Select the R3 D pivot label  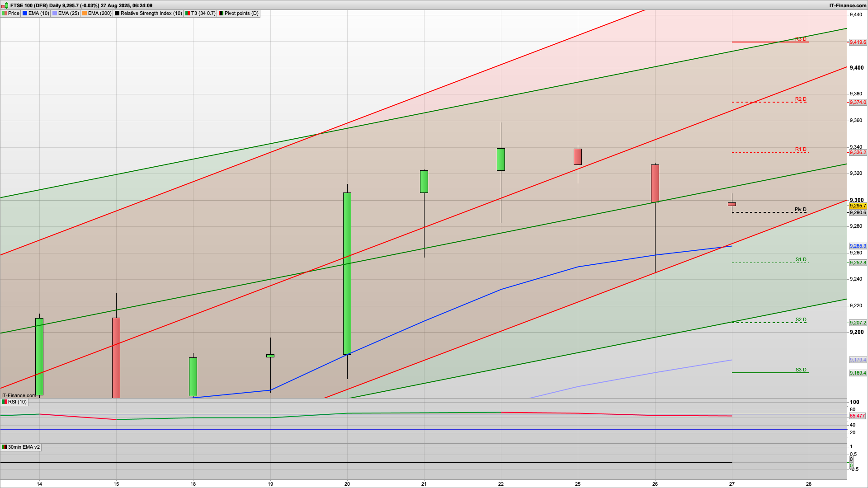point(801,39)
